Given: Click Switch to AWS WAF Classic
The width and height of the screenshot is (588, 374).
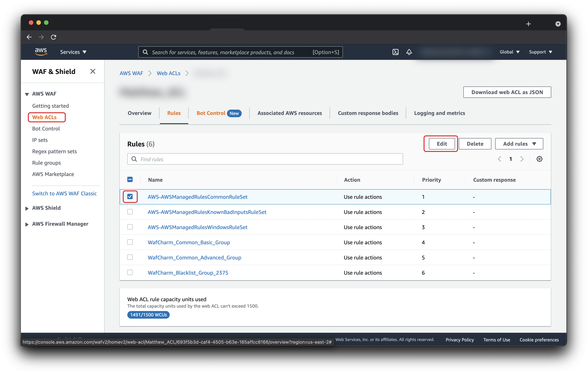Looking at the screenshot, I should (x=64, y=193).
